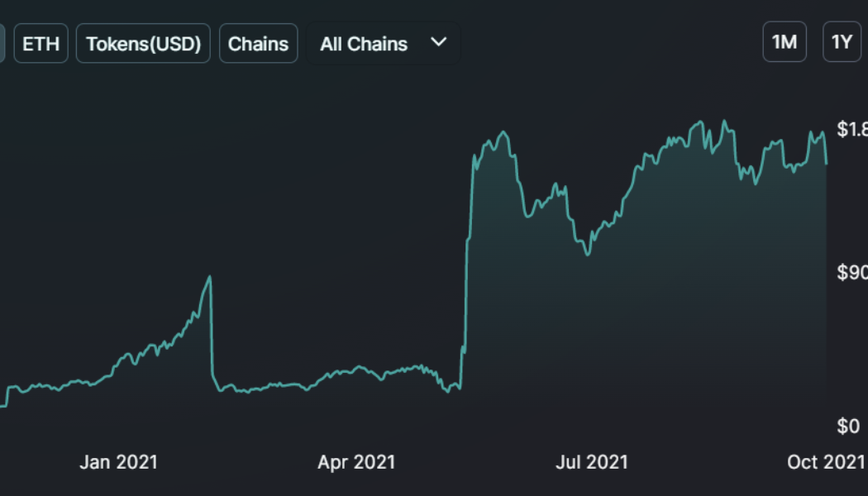Click the line's final data point near Oct 2021
Image resolution: width=868 pixels, height=496 pixels.
click(826, 164)
